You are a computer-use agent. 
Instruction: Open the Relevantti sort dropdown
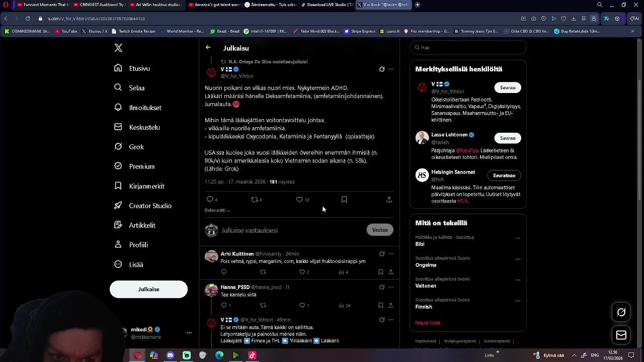coord(217,210)
